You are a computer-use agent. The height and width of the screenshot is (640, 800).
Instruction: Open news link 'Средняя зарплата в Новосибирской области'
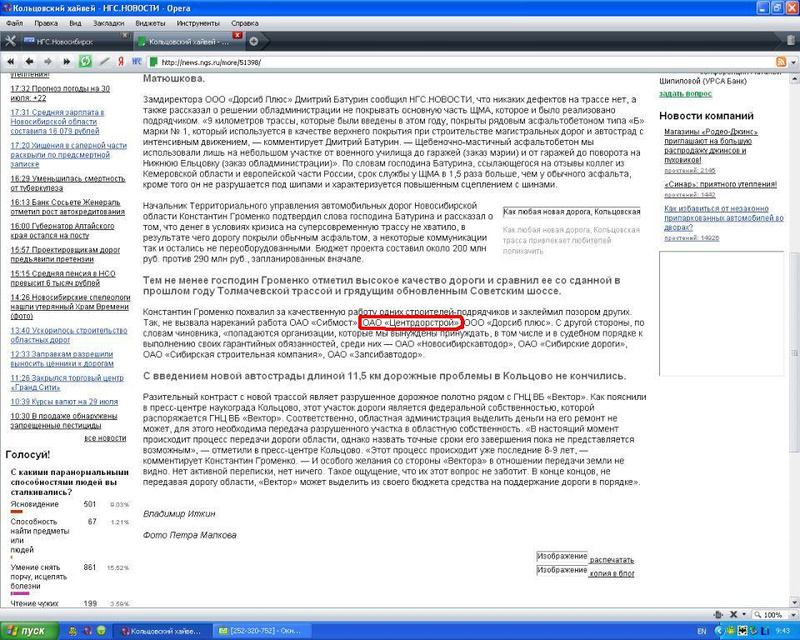(x=57, y=121)
